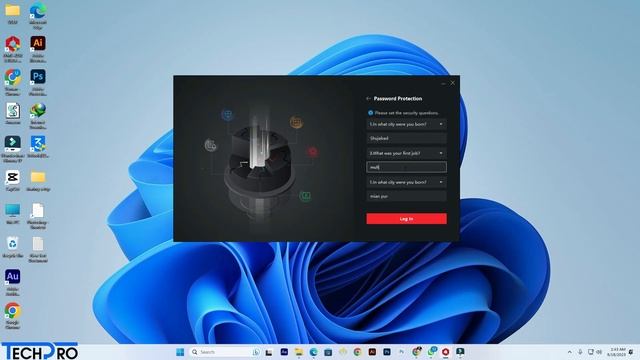The width and height of the screenshot is (640, 360).
Task: Open the Adobe Illustrator desktop shortcut
Action: coord(38,49)
